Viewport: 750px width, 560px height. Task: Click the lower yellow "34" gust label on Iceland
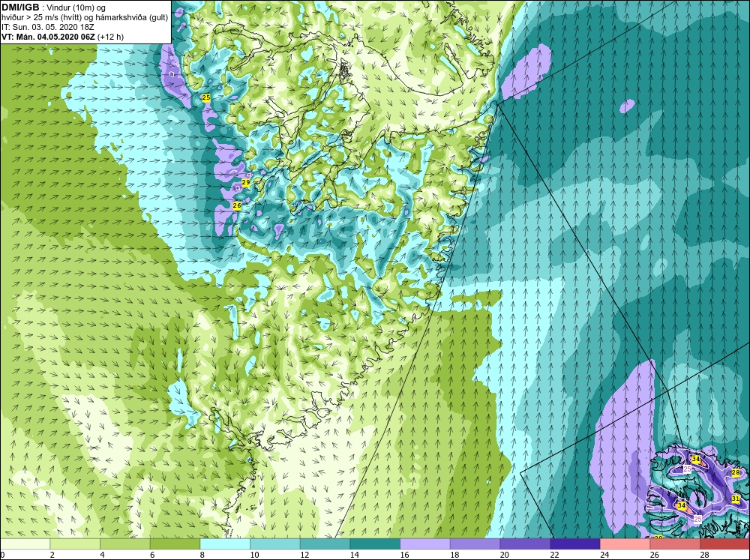click(681, 505)
